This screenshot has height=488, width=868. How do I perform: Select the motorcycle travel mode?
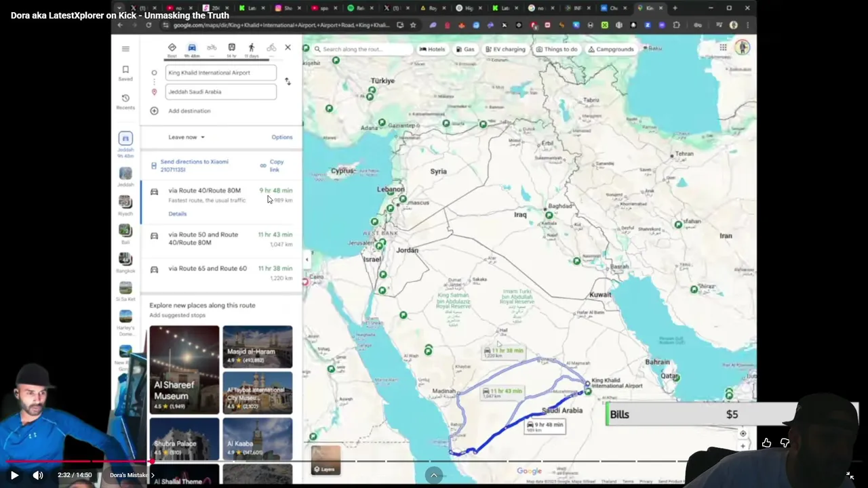pos(212,49)
